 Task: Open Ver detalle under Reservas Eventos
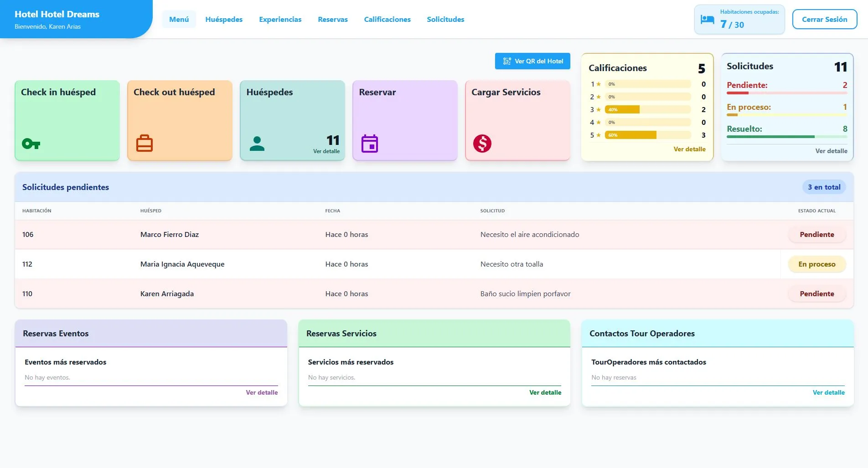click(262, 392)
